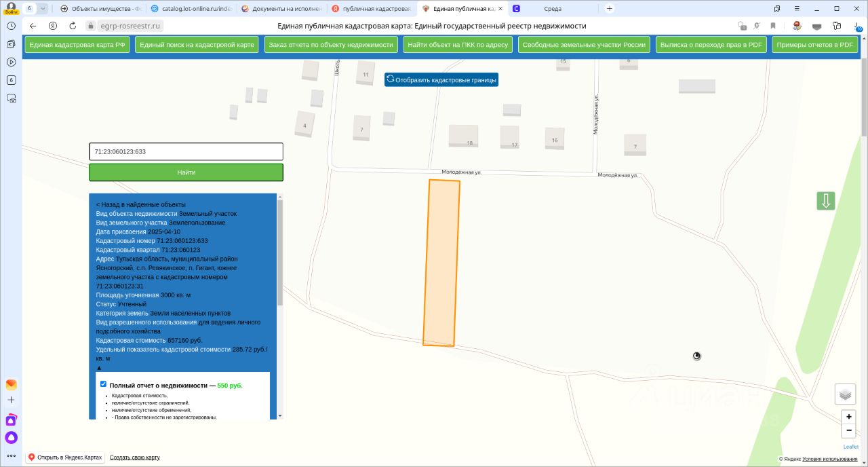This screenshot has height=467, width=868.
Task: Open a new browser tab
Action: point(609,8)
